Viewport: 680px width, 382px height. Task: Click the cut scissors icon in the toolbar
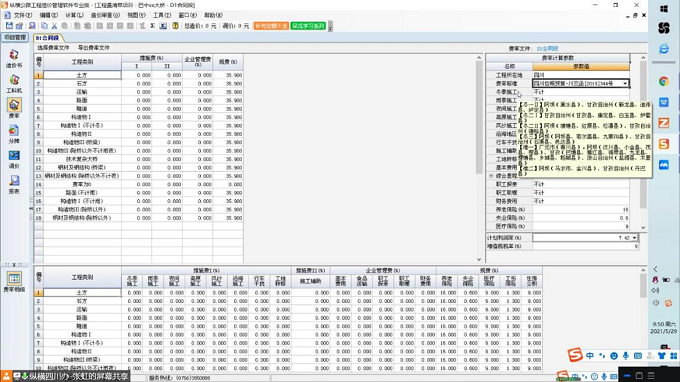tap(54, 26)
